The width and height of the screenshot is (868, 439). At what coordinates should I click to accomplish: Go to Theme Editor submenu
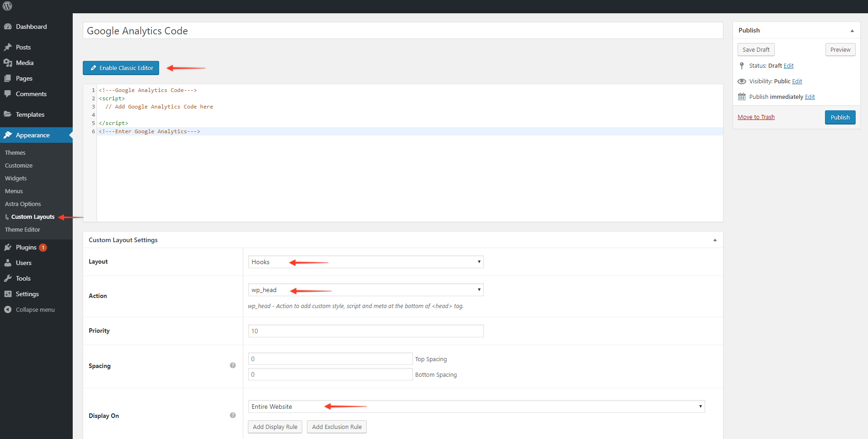pyautogui.click(x=22, y=229)
